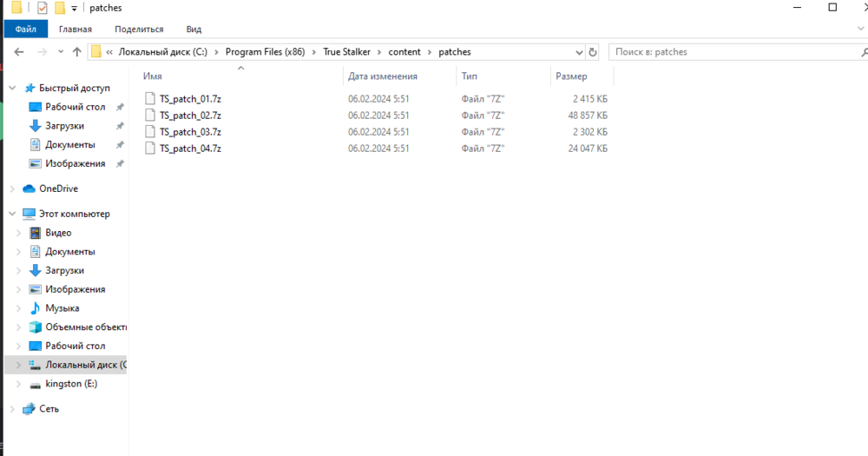Sort by the Имя column header
This screenshot has width=868, height=456.
(x=152, y=76)
